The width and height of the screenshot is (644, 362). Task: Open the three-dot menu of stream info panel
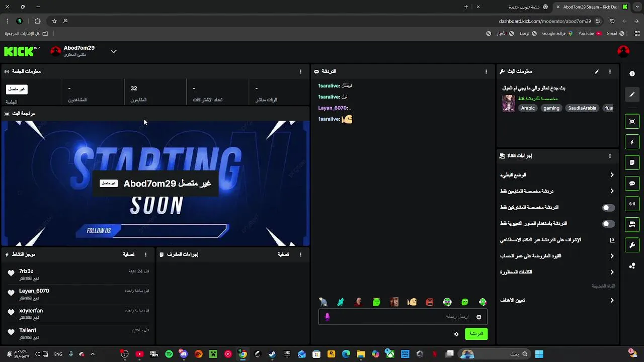coord(610,71)
